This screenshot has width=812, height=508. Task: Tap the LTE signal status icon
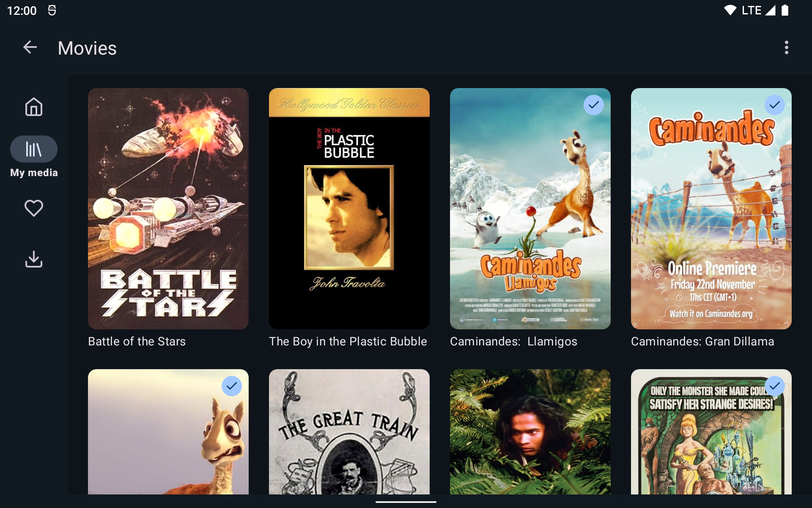(x=760, y=10)
